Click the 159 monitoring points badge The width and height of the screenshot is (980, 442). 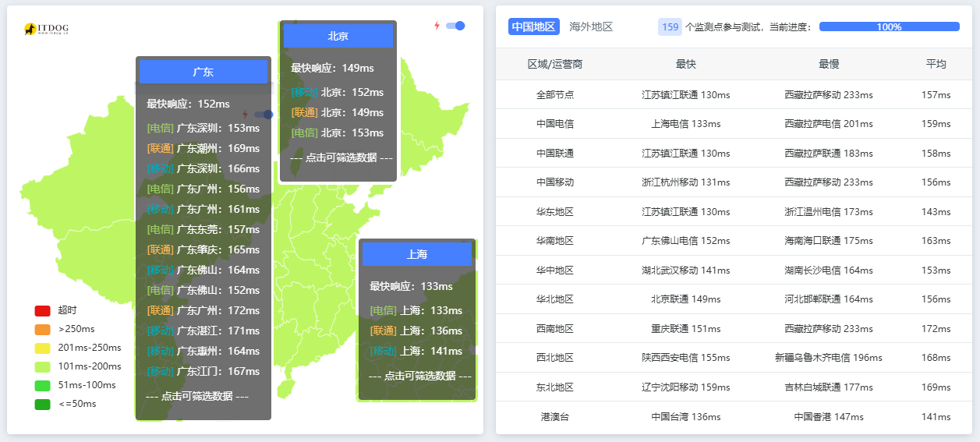[x=670, y=27]
